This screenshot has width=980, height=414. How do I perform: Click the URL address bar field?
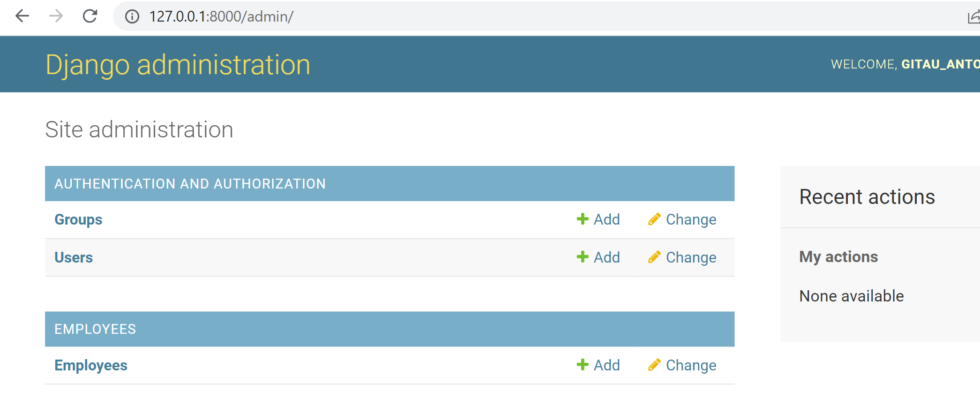coord(516,17)
